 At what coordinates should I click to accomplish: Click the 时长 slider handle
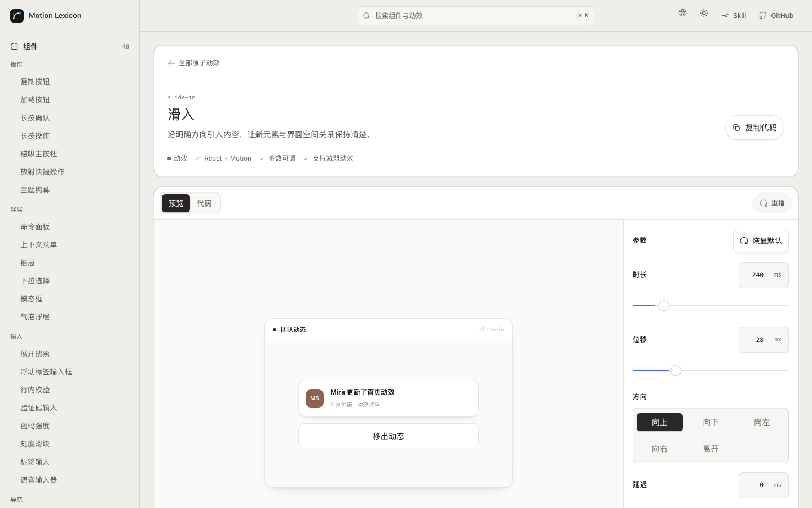[x=664, y=305]
